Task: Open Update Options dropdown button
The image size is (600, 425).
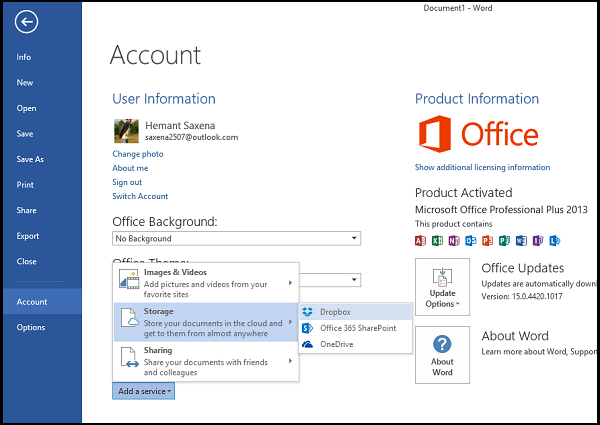Action: coord(442,287)
